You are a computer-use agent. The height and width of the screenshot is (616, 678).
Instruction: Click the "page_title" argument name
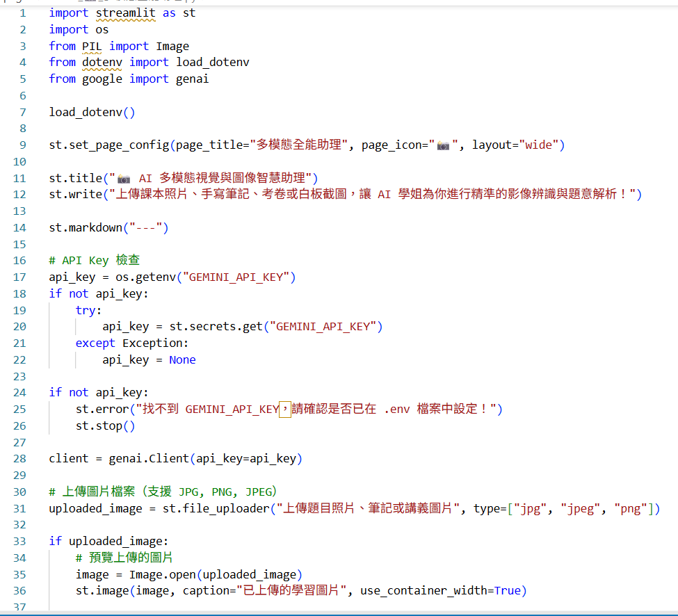[x=209, y=145]
